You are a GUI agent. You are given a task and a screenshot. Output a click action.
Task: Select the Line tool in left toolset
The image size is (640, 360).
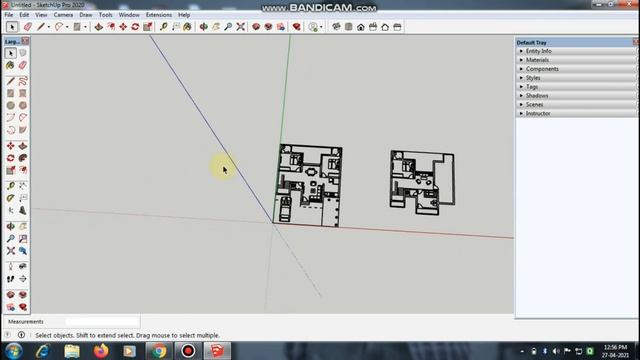(11, 81)
